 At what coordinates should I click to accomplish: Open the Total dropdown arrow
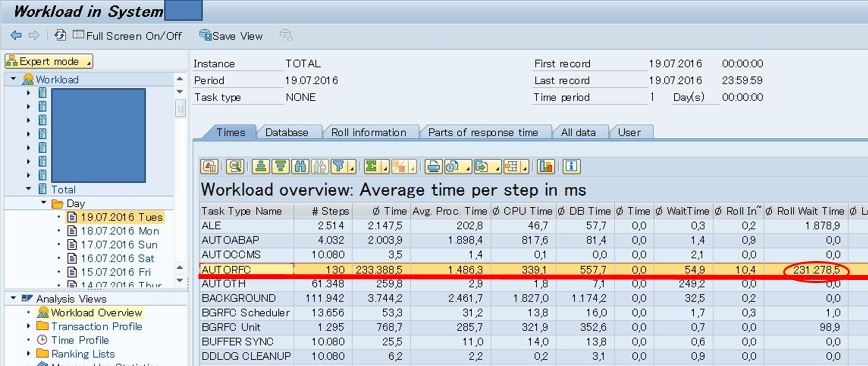tap(385, 166)
